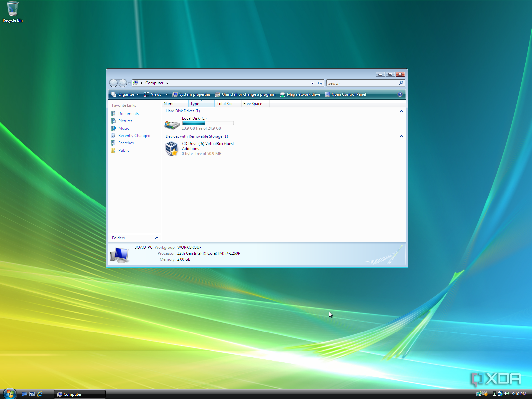Open Music in Favorite Links
The height and width of the screenshot is (399, 532).
[x=124, y=128]
